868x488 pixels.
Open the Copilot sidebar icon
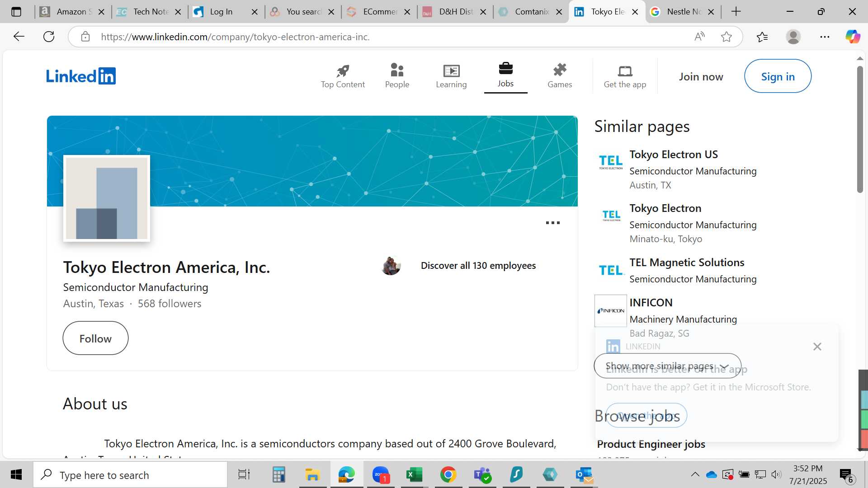click(x=853, y=37)
